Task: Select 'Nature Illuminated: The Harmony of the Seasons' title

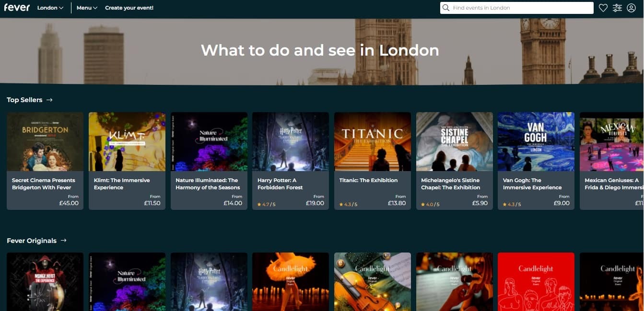Action: pos(208,184)
